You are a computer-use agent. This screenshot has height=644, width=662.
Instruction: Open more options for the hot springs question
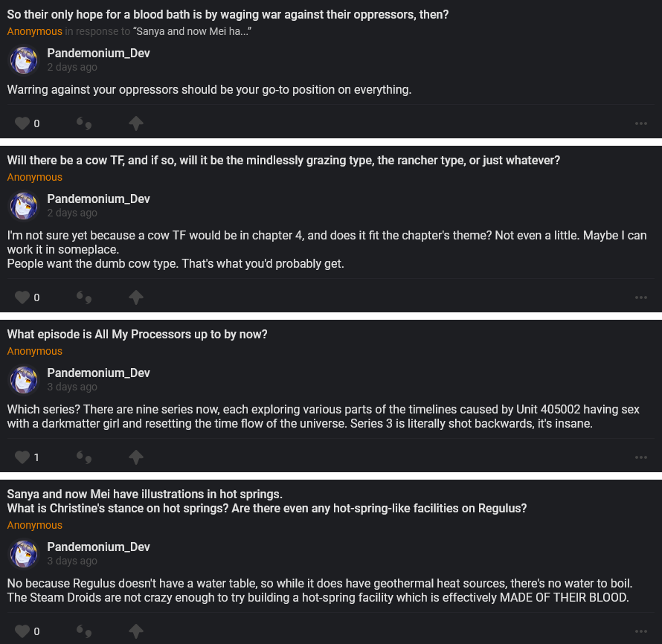[x=641, y=631]
